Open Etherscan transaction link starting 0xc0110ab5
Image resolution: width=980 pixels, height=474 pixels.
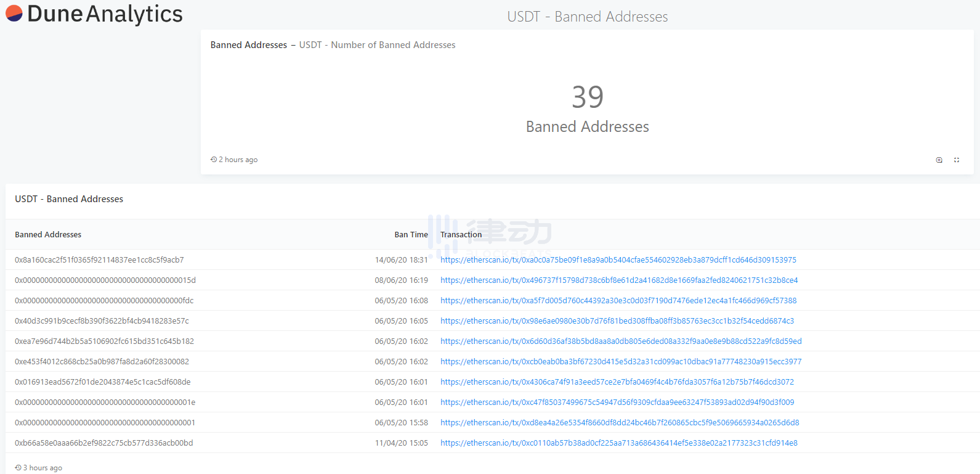(x=618, y=443)
